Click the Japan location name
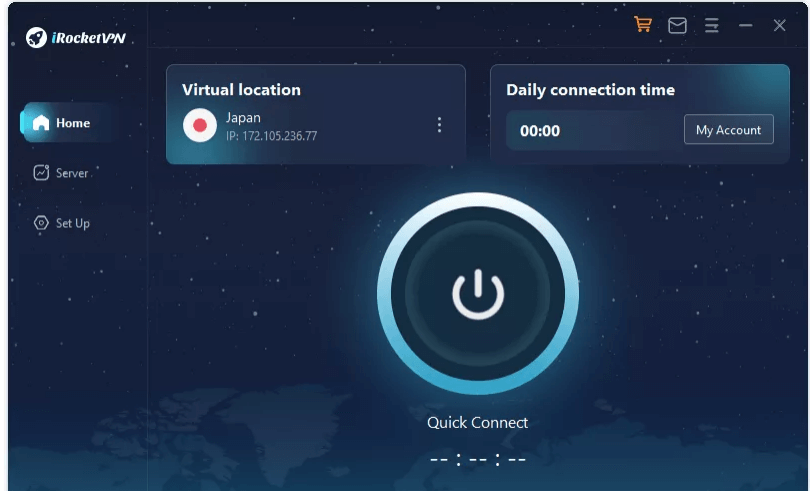Viewport: 810px width, 491px height. (x=243, y=118)
